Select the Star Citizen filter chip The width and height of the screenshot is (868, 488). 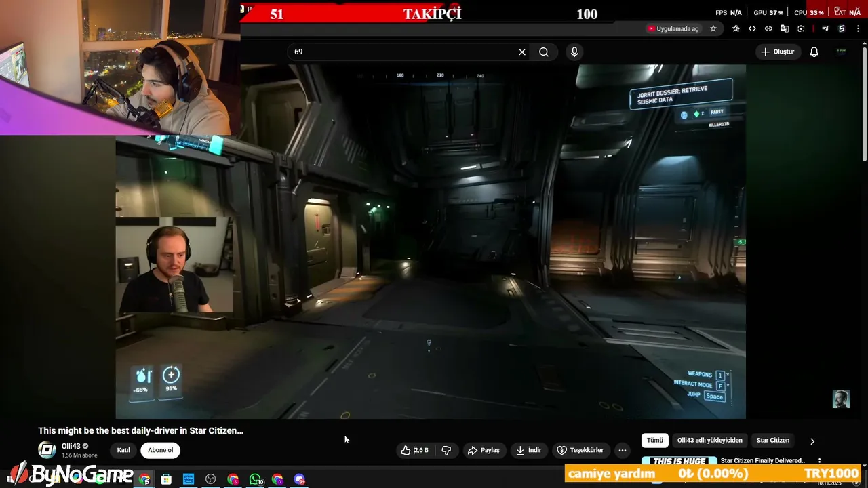(x=773, y=441)
